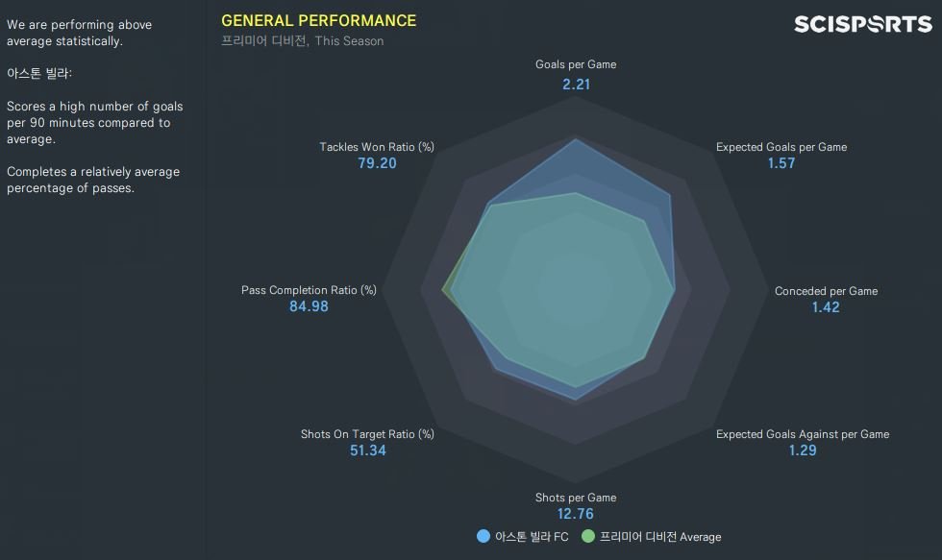Image resolution: width=942 pixels, height=560 pixels.
Task: Click the Tackles Won Ratio (%) label
Action: click(x=377, y=147)
